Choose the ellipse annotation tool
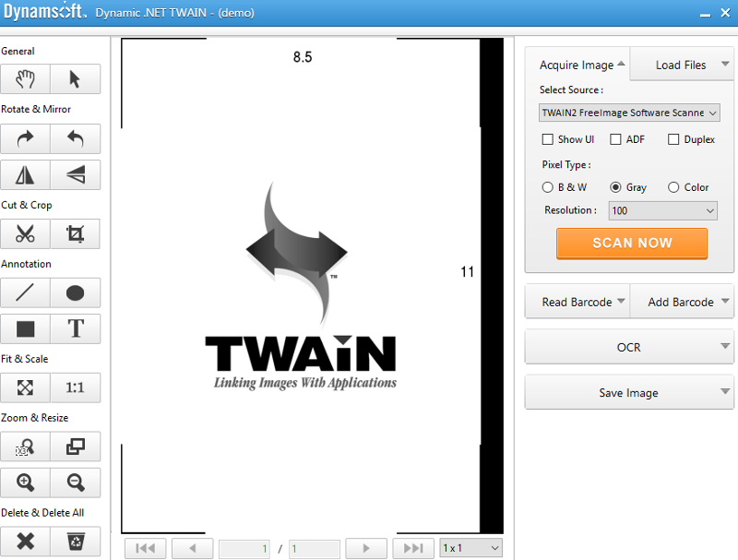 tap(75, 293)
